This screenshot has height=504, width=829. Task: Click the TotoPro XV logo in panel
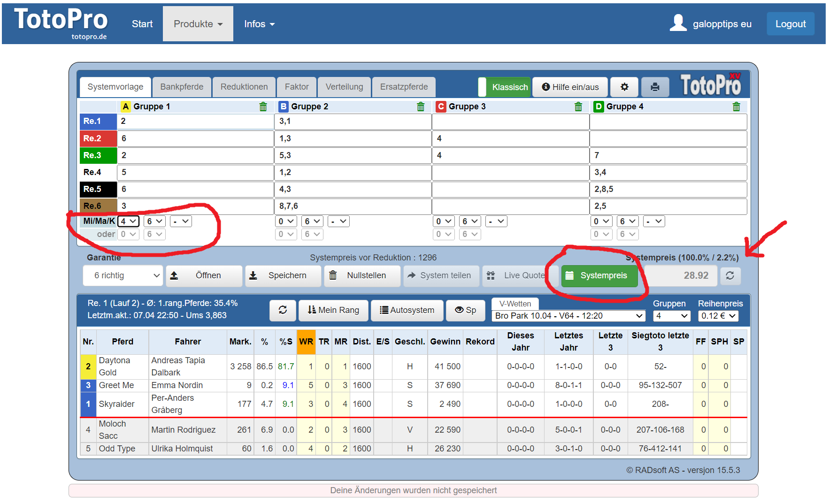coord(711,85)
